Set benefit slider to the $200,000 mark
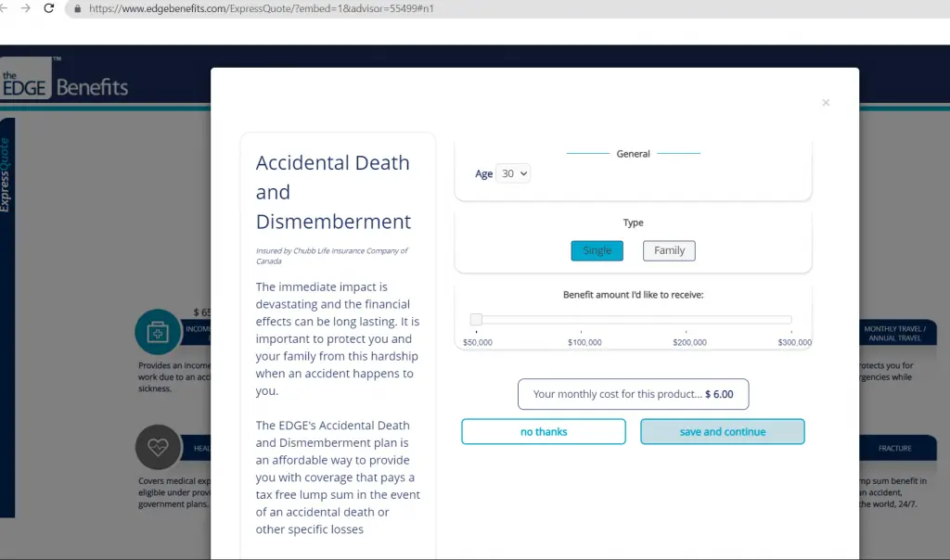 [x=687, y=320]
